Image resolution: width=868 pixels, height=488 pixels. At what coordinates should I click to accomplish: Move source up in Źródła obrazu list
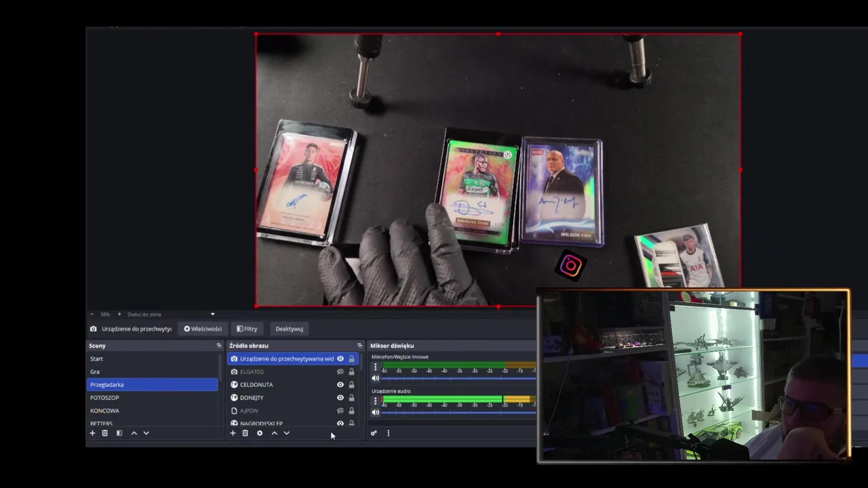click(274, 433)
